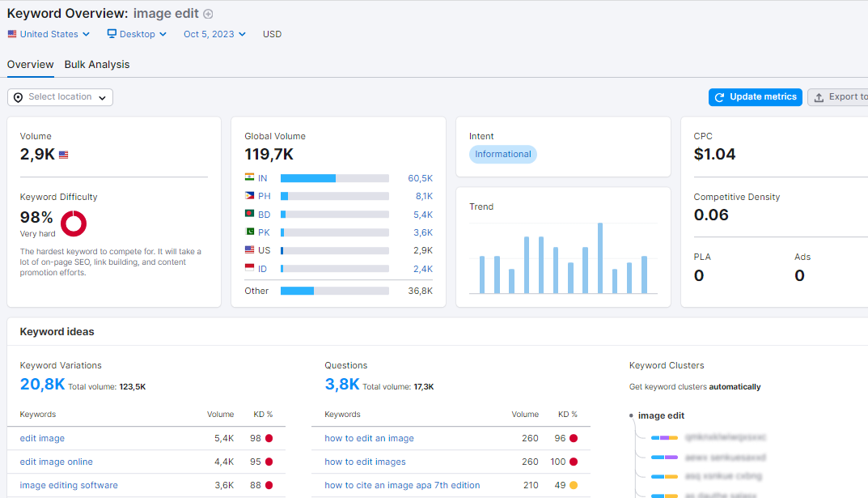This screenshot has height=498, width=868.
Task: Select the Overview tab
Action: coord(31,64)
